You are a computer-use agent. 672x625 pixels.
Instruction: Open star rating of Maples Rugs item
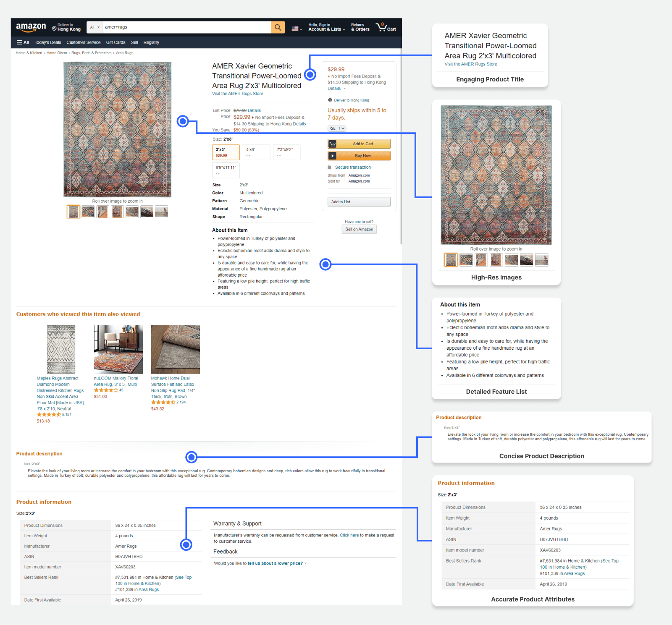49,415
